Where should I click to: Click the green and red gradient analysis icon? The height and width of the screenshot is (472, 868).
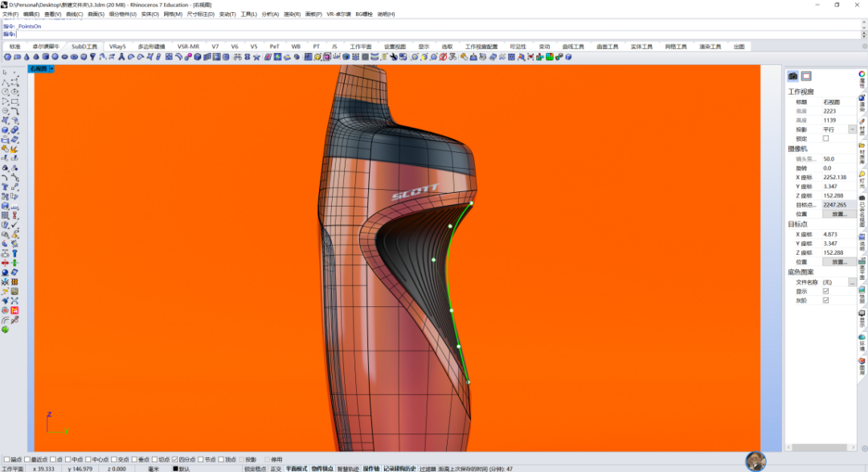(549, 56)
